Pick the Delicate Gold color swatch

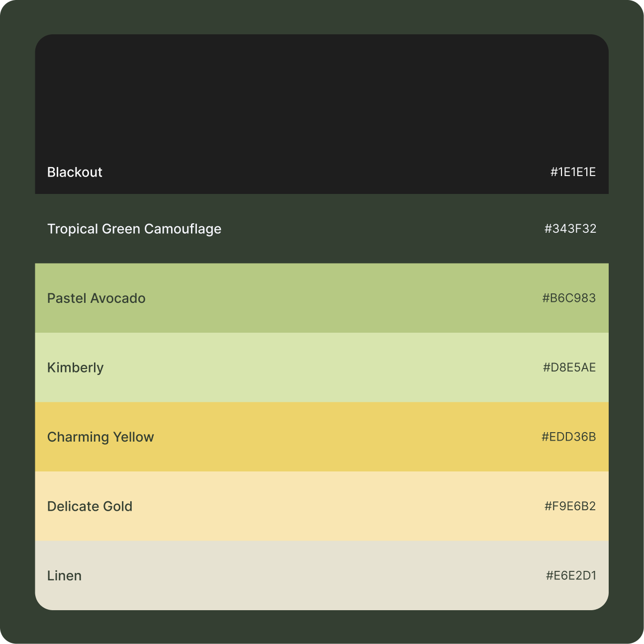tap(322, 506)
